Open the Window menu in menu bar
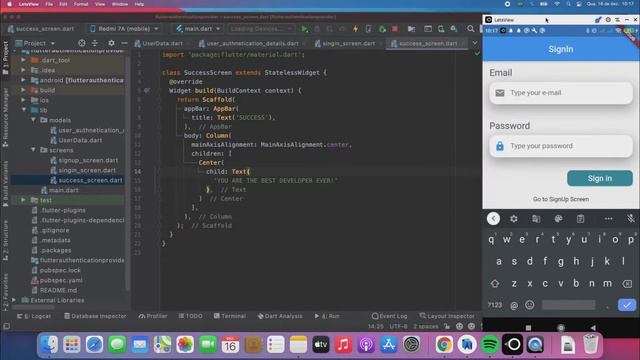Viewport: 640px width, 360px height. coord(120,4)
